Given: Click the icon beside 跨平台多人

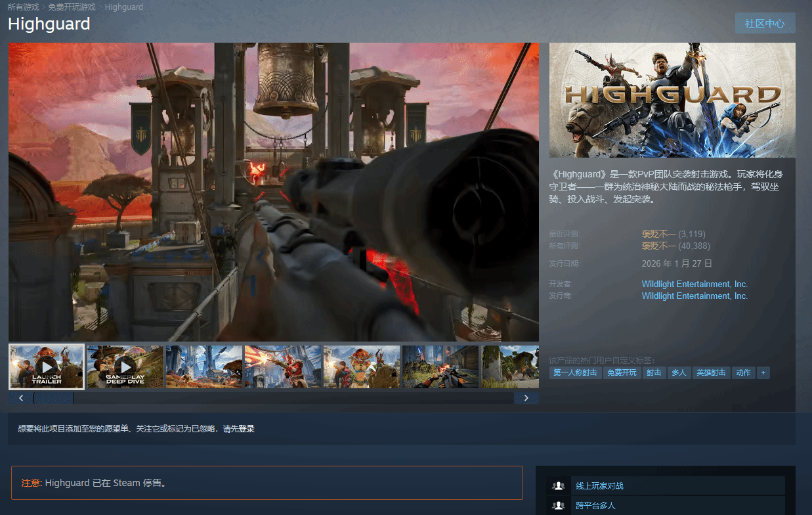Looking at the screenshot, I should (x=559, y=506).
